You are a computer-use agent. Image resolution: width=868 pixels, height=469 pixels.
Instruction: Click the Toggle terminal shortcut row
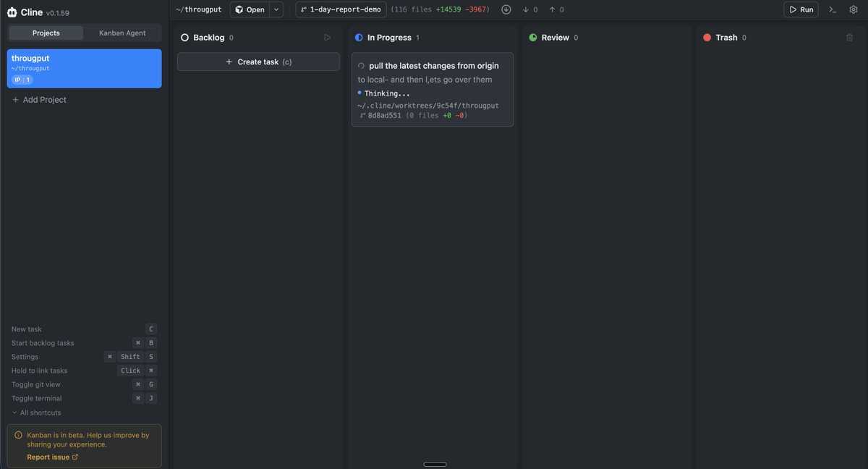(x=84, y=398)
